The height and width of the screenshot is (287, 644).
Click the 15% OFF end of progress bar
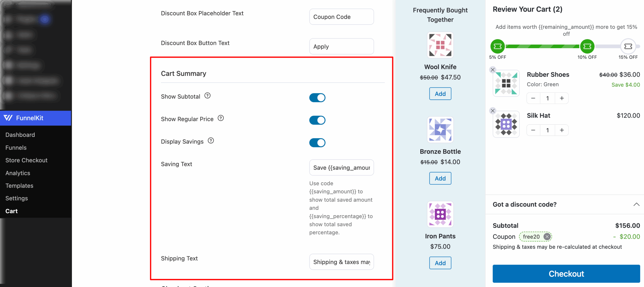point(628,46)
